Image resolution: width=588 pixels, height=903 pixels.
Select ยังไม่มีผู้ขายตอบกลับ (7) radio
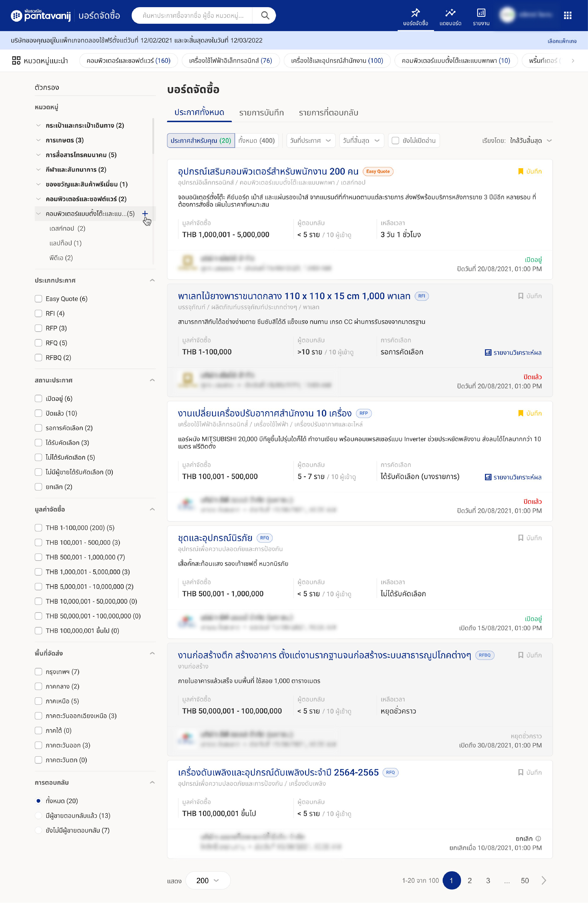[38, 830]
